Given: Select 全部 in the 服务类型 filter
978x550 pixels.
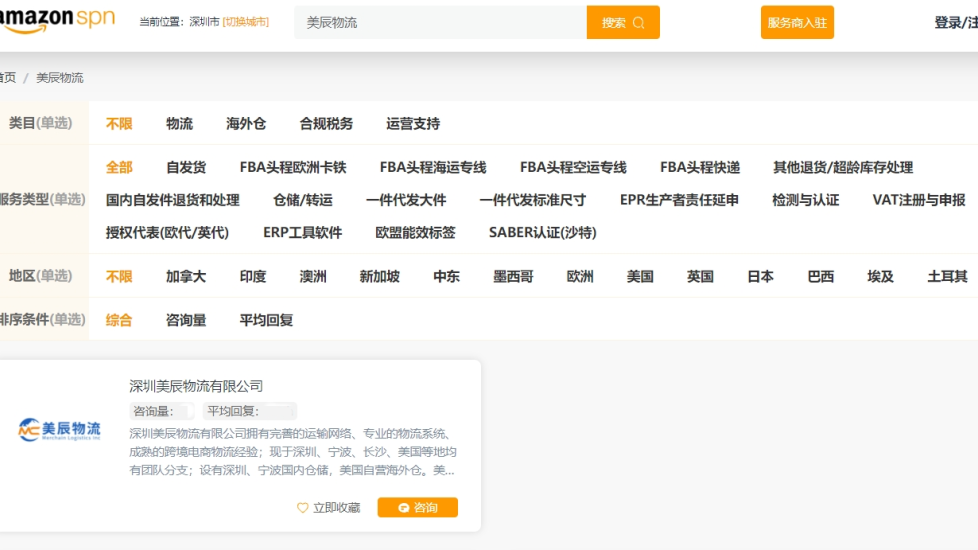Looking at the screenshot, I should [x=119, y=167].
